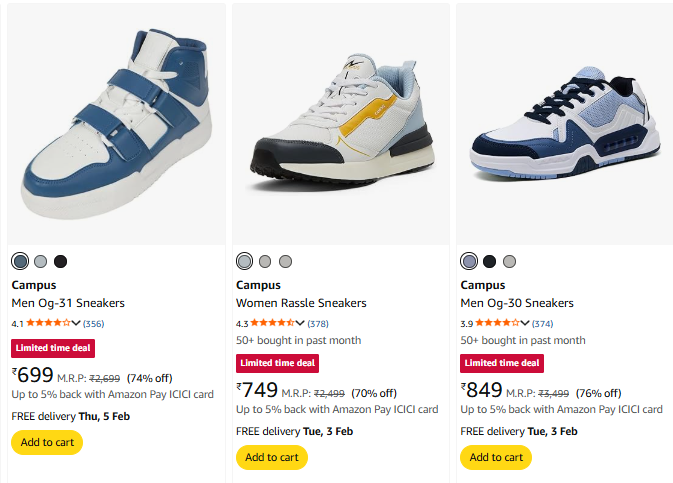The height and width of the screenshot is (483, 673).
Task: Open rating popover chevron for Og-31 Sneakers
Action: click(x=76, y=323)
